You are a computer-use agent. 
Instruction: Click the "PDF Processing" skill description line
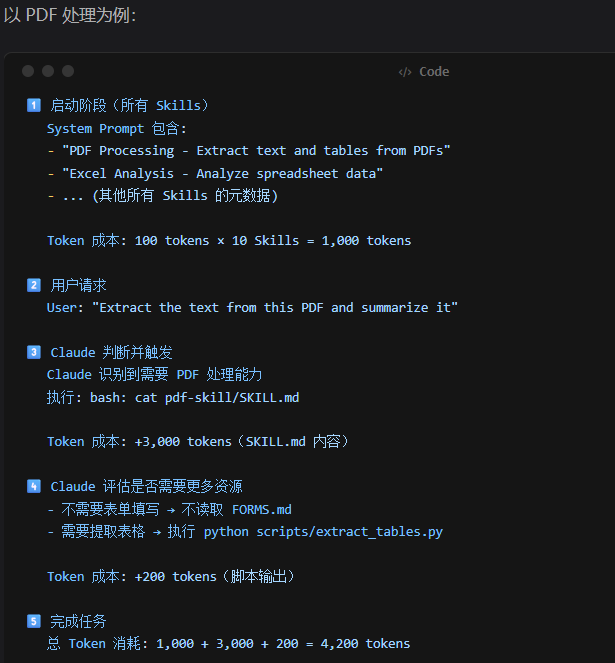(x=249, y=151)
